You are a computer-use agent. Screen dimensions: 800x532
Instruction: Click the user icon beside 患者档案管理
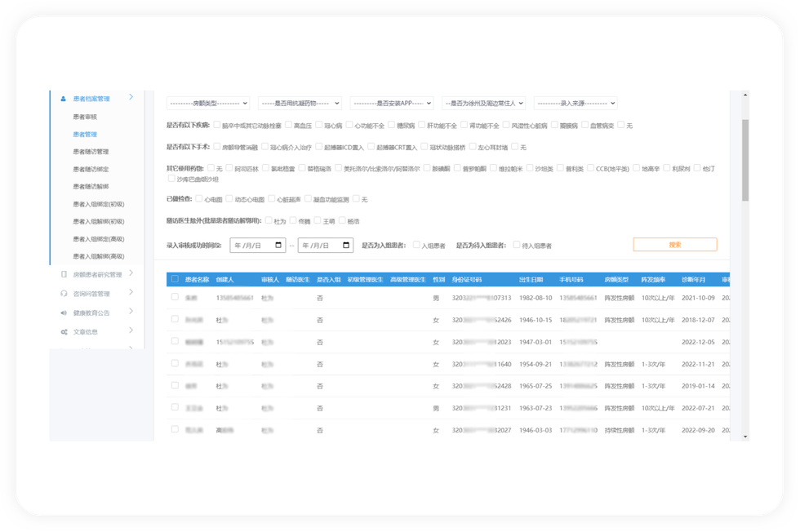tap(64, 99)
